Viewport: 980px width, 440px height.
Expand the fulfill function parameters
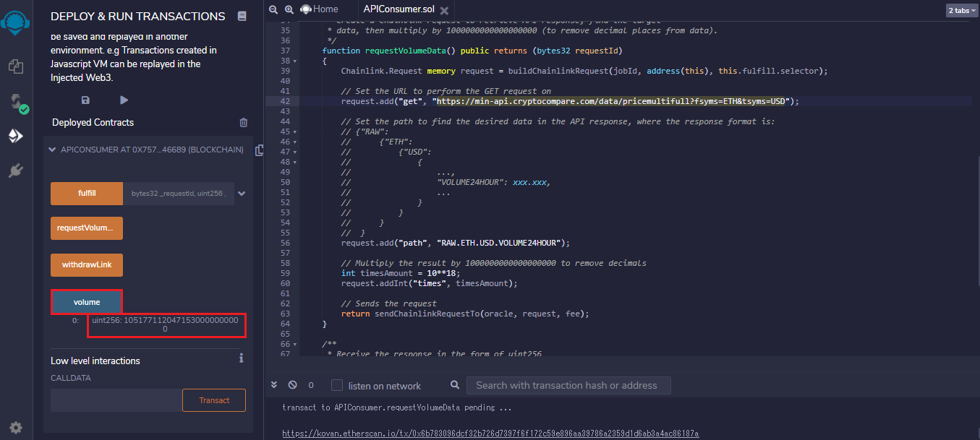242,194
